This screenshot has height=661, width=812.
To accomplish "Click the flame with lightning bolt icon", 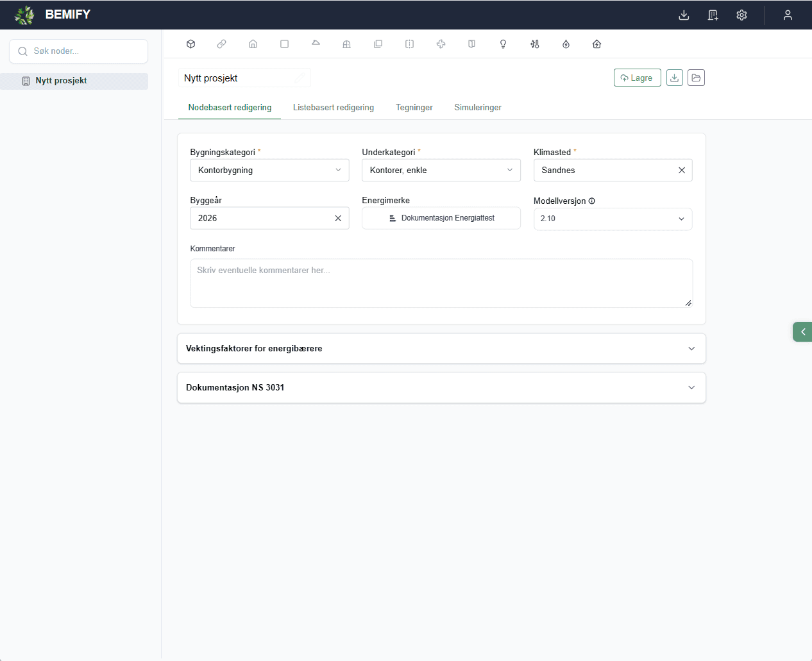I will (x=566, y=44).
